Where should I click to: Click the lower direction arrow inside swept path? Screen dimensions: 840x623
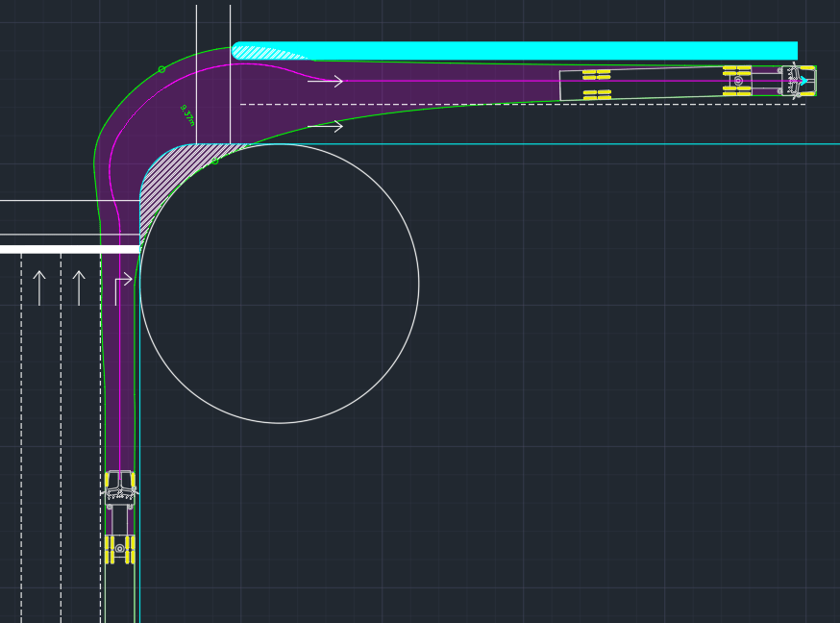click(x=326, y=126)
